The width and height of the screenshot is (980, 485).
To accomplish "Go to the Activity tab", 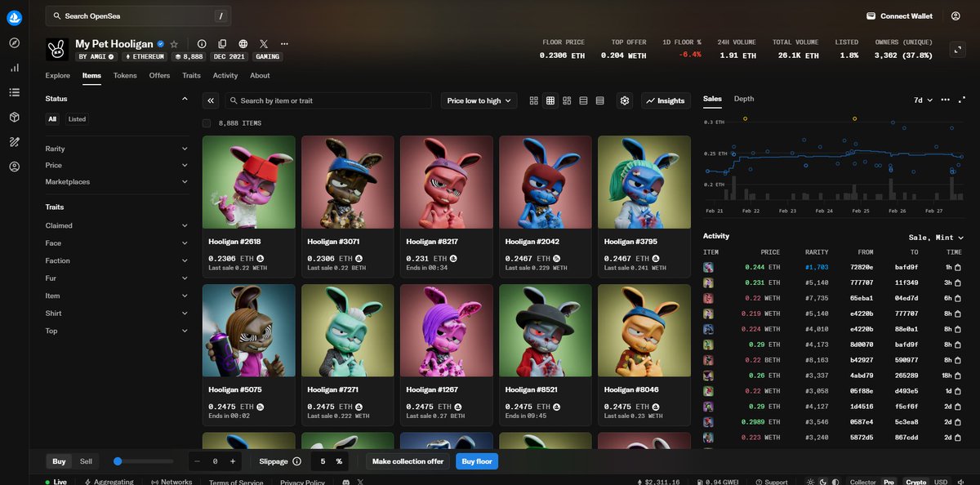I will 225,75.
